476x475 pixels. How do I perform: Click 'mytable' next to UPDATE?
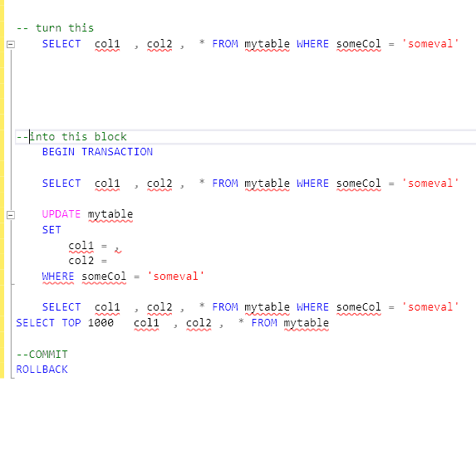coord(110,214)
